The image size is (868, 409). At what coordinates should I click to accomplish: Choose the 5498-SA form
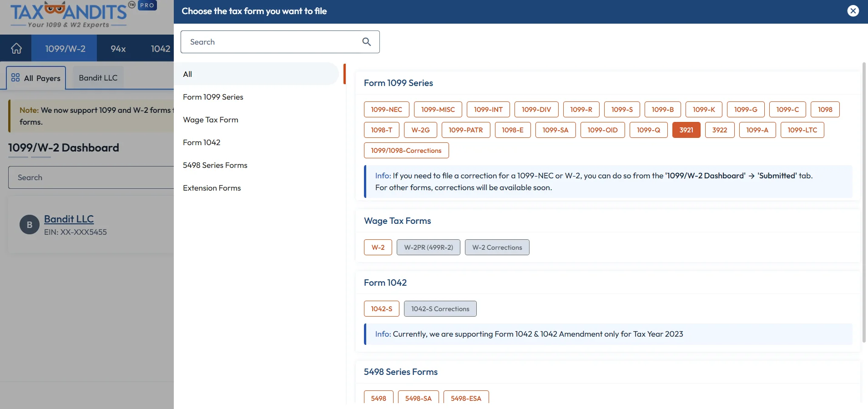click(x=419, y=397)
